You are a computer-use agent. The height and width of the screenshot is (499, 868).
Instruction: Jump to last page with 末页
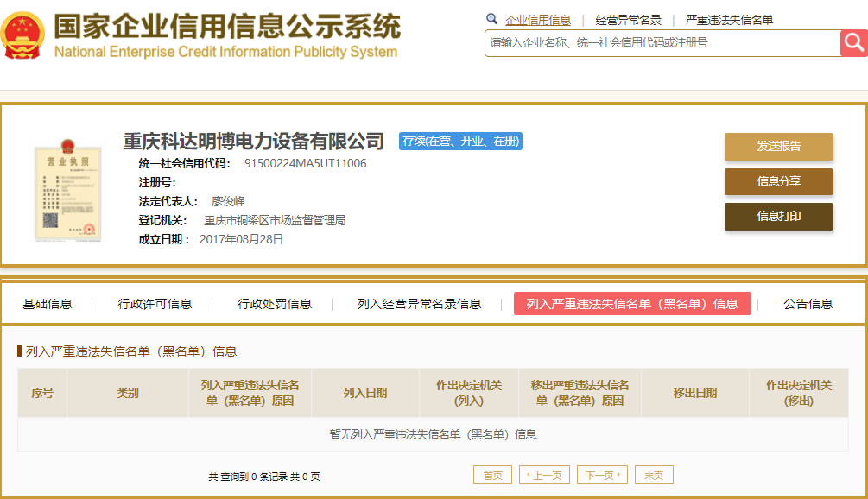coord(654,476)
